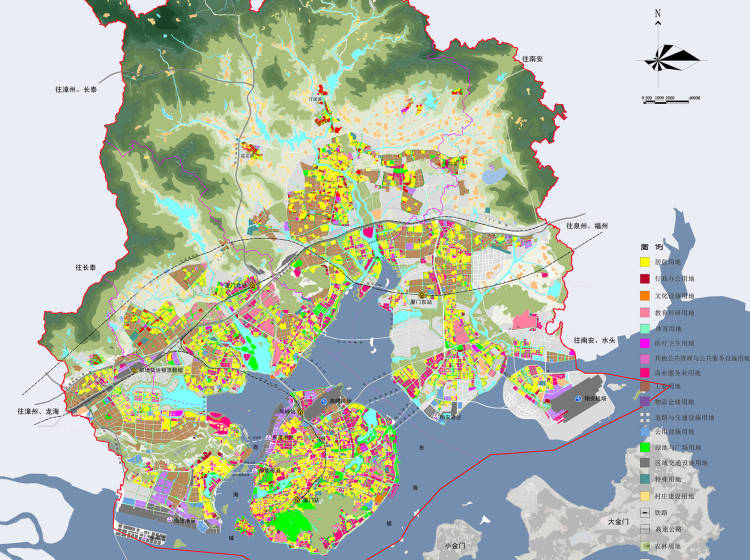Click the purple 物流仓储用地 legend swatch
Screen dimensions: 750x560
pyautogui.click(x=645, y=401)
